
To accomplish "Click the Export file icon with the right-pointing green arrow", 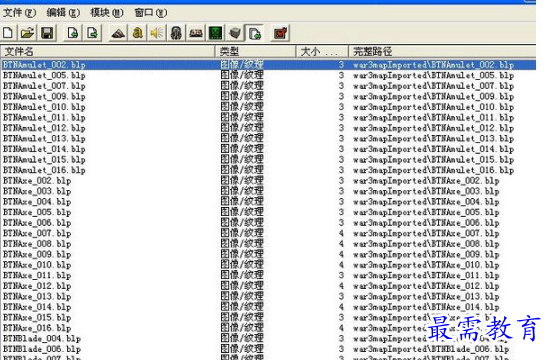I will click(x=92, y=33).
